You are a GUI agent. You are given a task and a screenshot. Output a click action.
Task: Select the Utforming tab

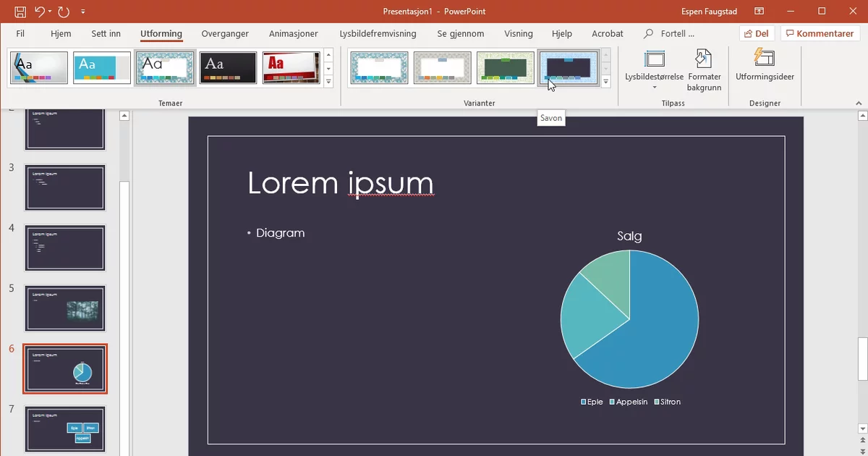161,33
